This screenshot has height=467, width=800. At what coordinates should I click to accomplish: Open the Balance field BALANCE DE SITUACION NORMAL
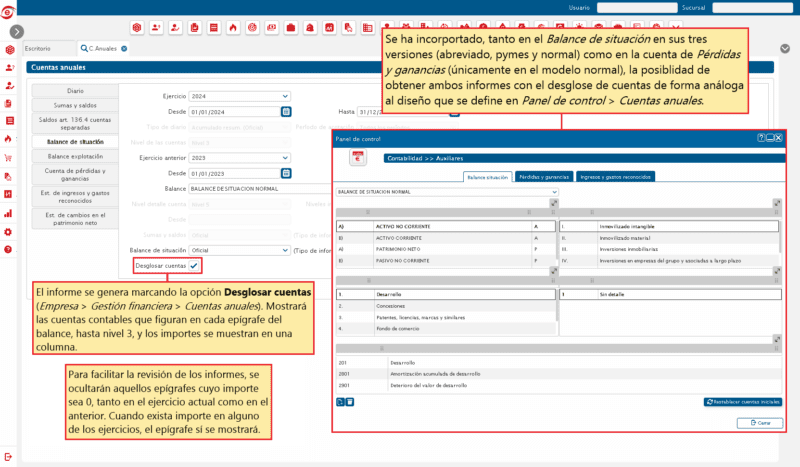click(260, 189)
